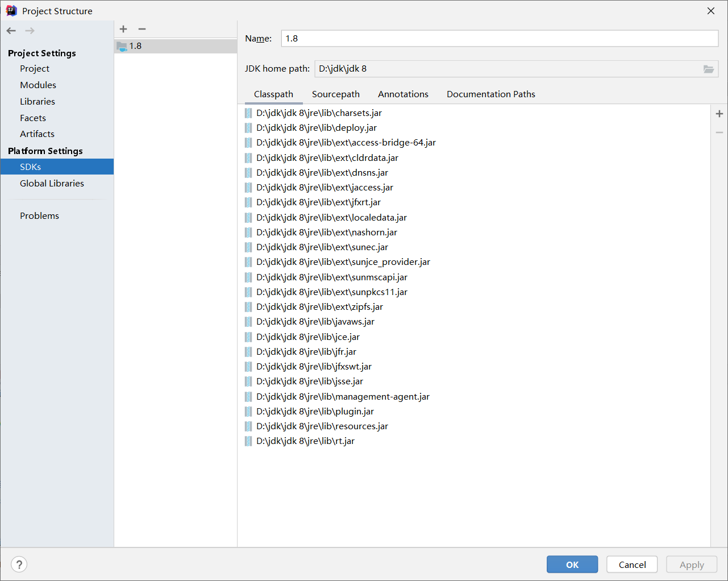Viewport: 728px width, 581px height.
Task: Add a new SDK with the plus icon
Action: (123, 29)
